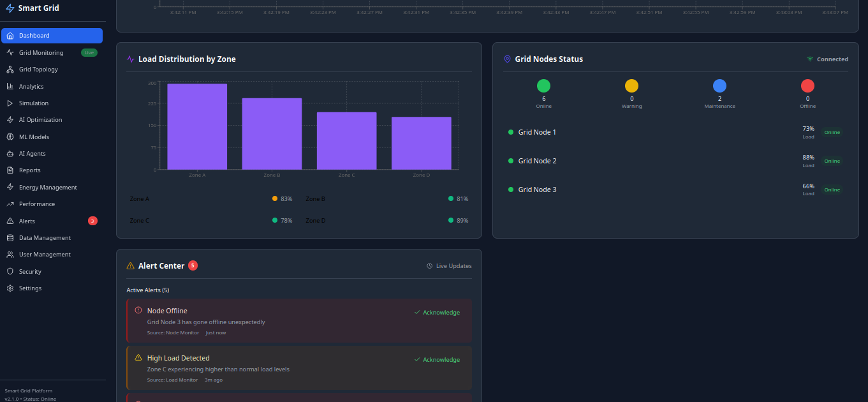
Task: Click the Grid Monitoring pulse icon
Action: 10,52
